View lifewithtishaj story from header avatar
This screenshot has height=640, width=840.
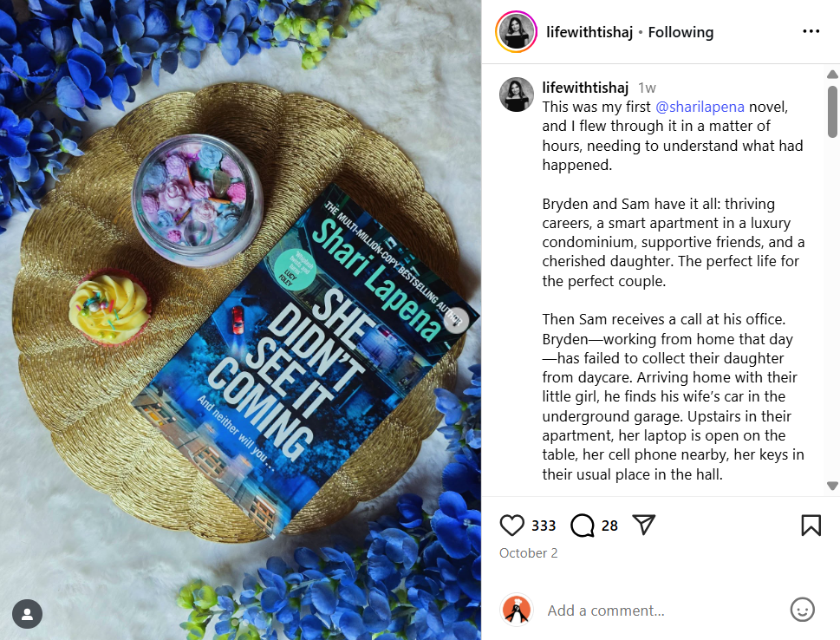pos(517,31)
